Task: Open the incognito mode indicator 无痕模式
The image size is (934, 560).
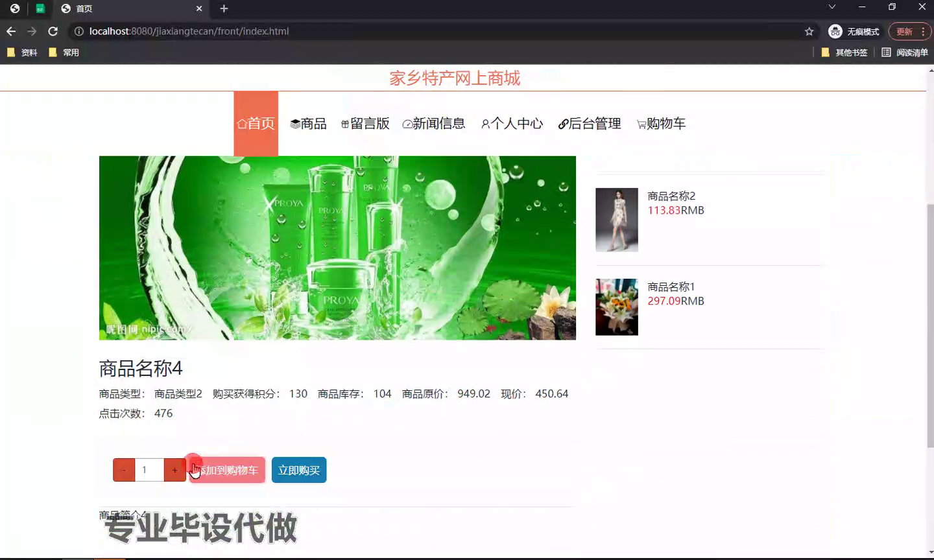Action: pyautogui.click(x=854, y=31)
